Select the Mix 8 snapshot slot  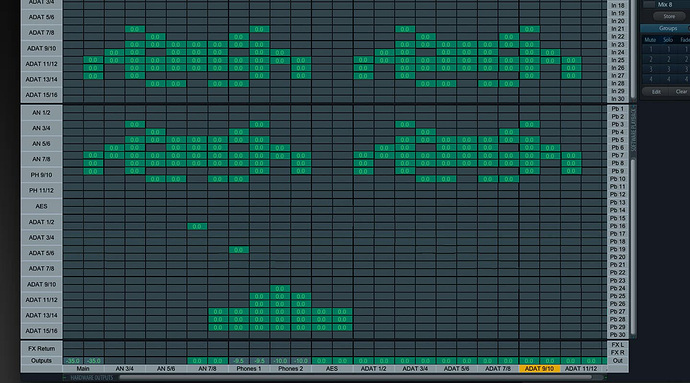tap(664, 4)
